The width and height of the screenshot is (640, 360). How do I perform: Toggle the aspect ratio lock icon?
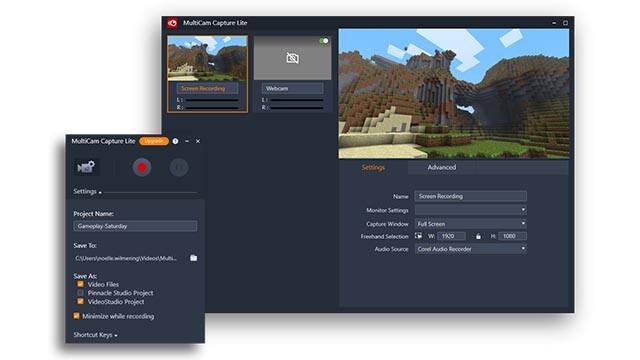[x=478, y=236]
